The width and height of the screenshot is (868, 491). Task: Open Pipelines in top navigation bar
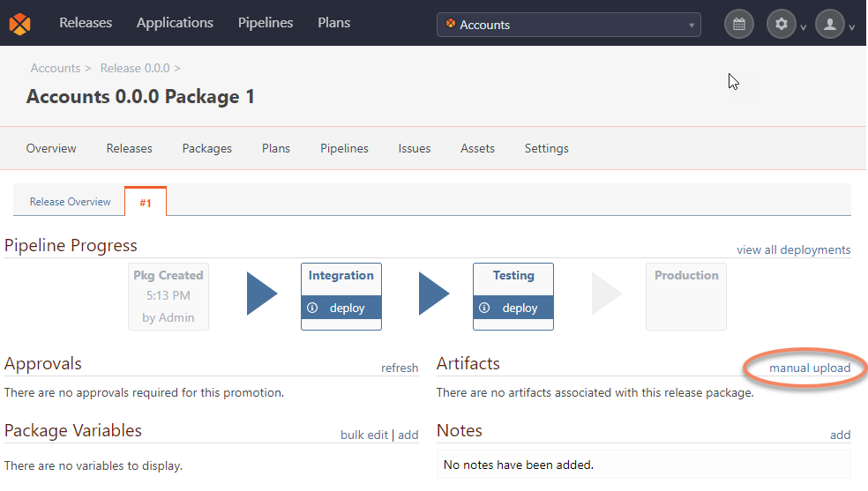[266, 23]
